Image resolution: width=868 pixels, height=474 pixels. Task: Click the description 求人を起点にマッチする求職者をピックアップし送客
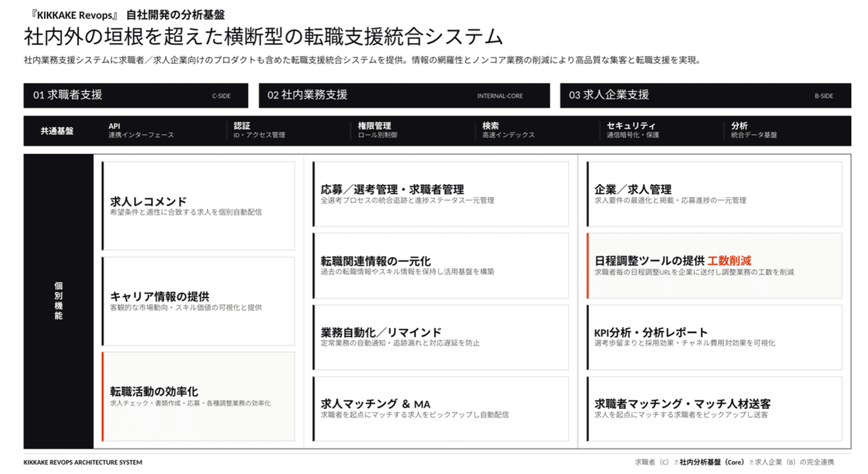coord(681,415)
